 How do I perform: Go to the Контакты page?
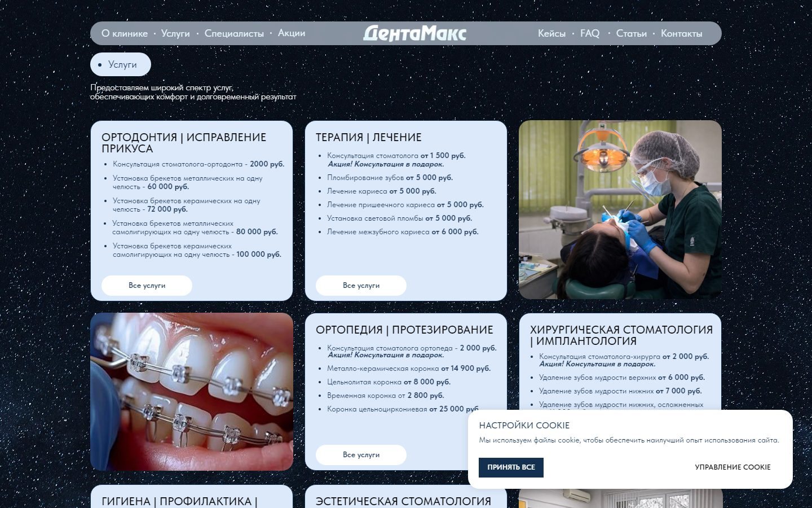tap(682, 33)
